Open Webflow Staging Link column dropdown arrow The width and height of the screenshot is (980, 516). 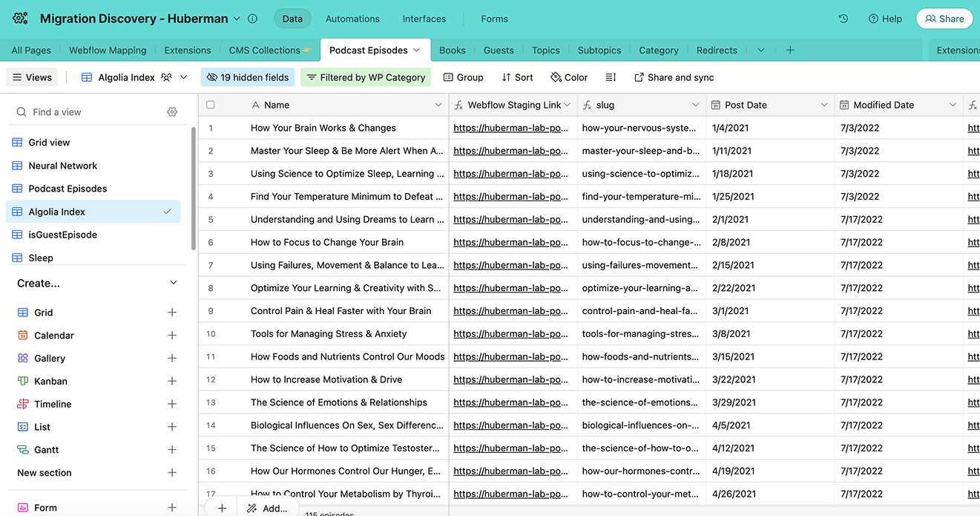568,105
